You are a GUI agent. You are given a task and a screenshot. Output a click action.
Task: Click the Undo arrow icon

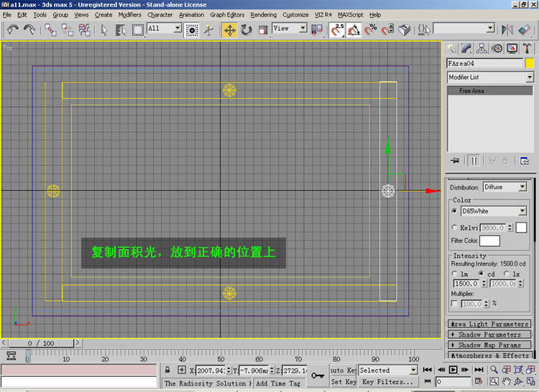tap(12, 29)
